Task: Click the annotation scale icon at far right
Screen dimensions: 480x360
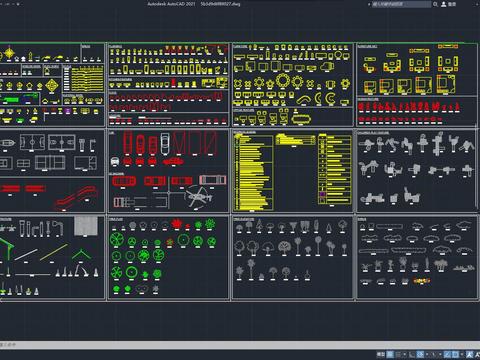Action: [x=477, y=354]
